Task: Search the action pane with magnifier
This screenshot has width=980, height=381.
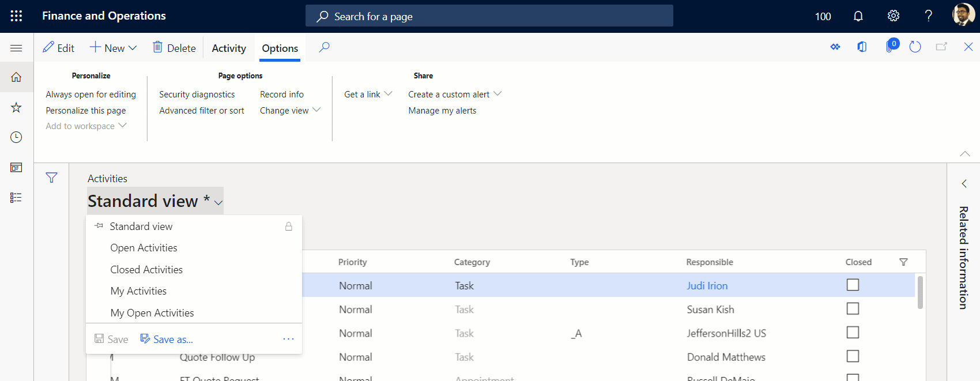Action: pos(325,47)
